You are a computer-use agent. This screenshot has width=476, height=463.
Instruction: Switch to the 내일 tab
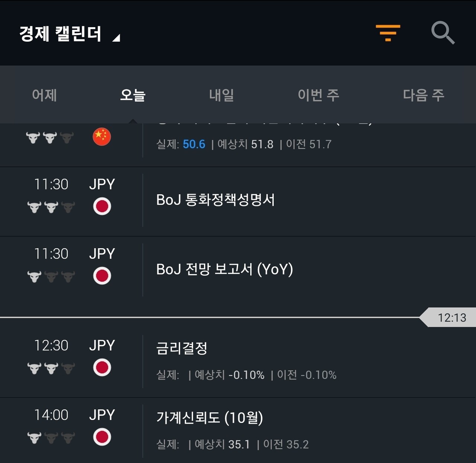221,95
